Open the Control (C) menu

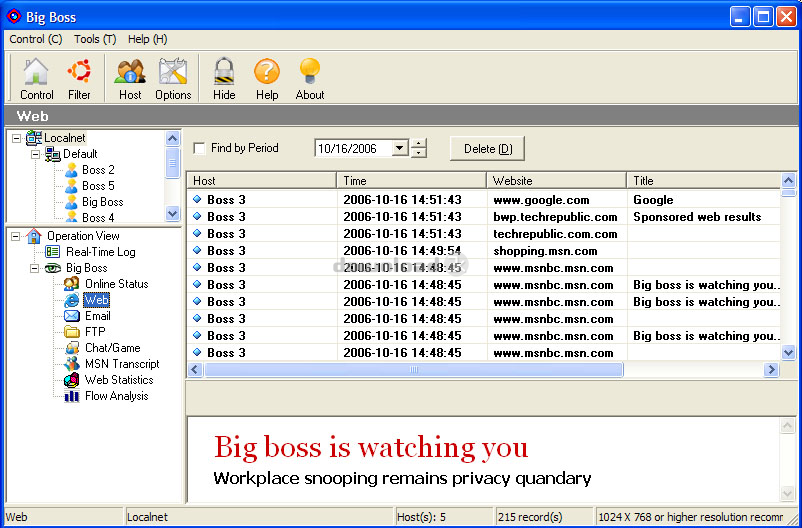click(36, 39)
